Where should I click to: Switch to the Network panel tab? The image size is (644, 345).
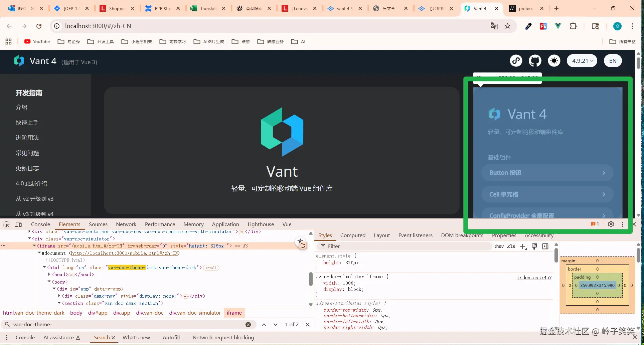pyautogui.click(x=126, y=224)
